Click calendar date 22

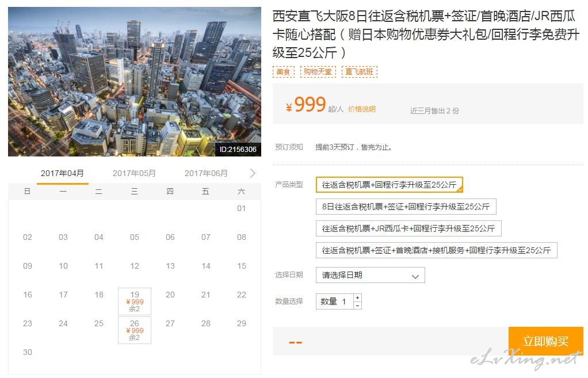[242, 295]
